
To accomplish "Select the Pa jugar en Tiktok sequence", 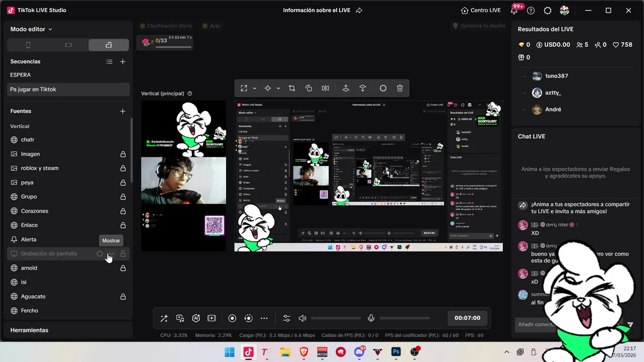I will 68,89.
